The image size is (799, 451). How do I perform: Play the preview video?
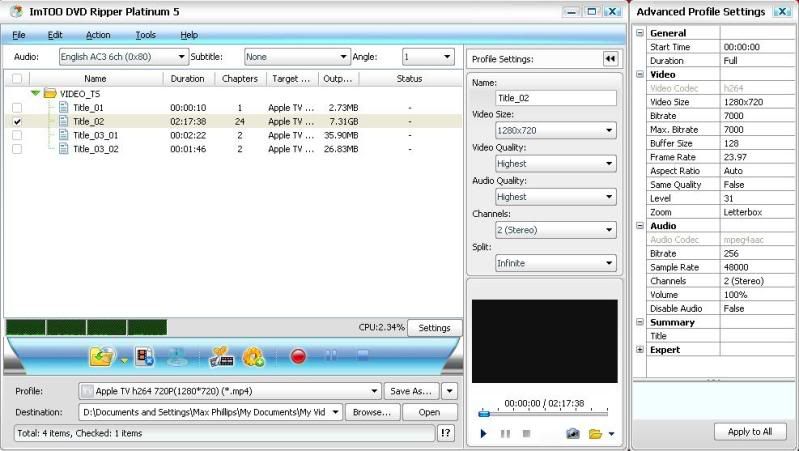[x=484, y=434]
